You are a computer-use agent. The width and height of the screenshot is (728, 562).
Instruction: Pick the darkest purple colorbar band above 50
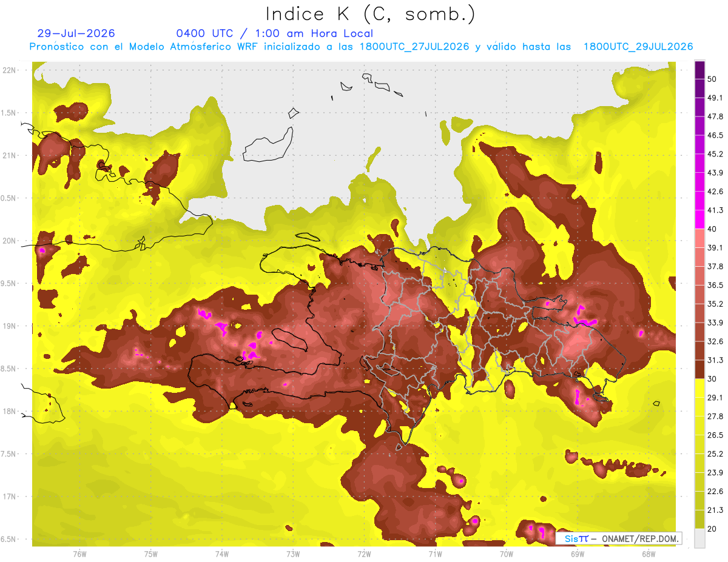[x=699, y=70]
